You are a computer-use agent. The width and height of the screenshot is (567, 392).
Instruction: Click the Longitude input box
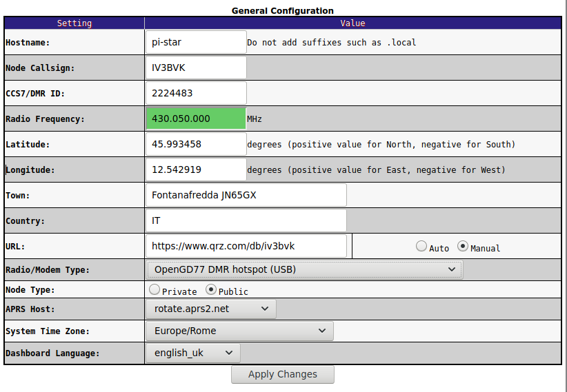196,169
